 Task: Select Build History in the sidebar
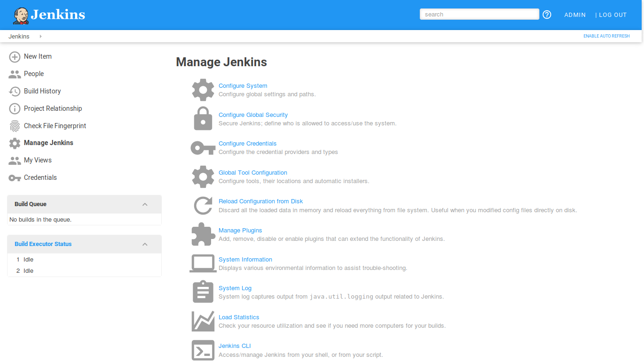(42, 91)
